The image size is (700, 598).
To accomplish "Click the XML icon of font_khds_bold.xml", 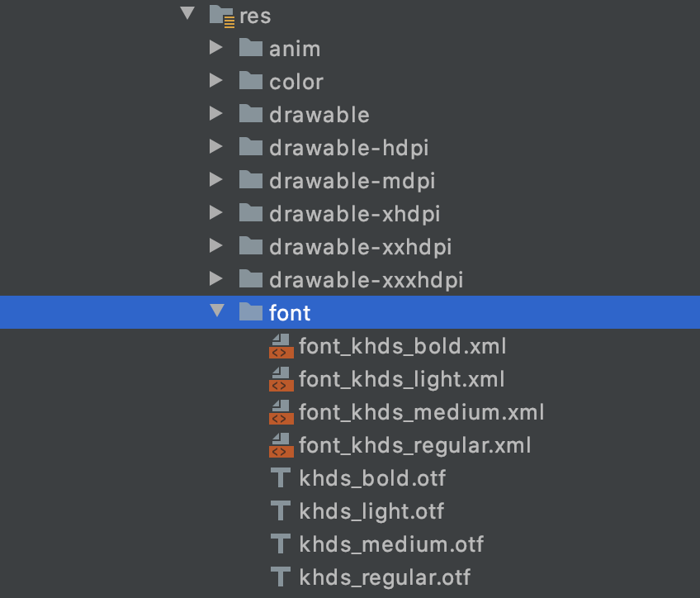I will point(281,346).
